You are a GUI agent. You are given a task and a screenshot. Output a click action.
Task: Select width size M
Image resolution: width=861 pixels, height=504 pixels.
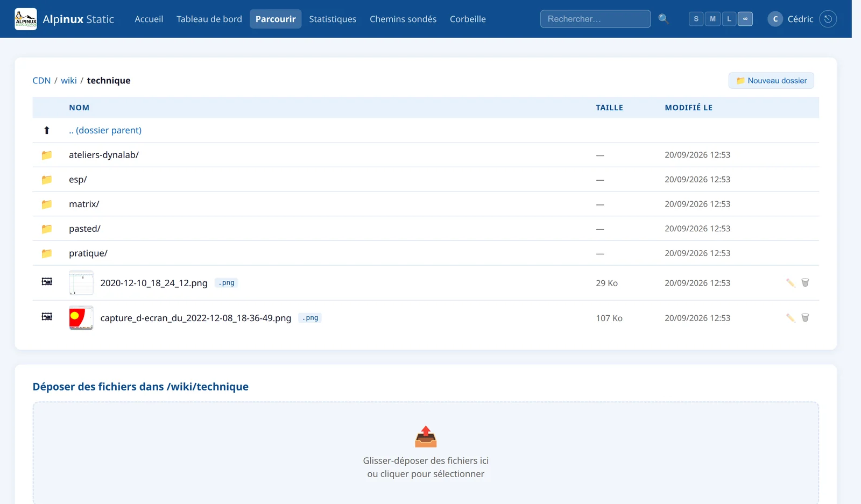712,19
